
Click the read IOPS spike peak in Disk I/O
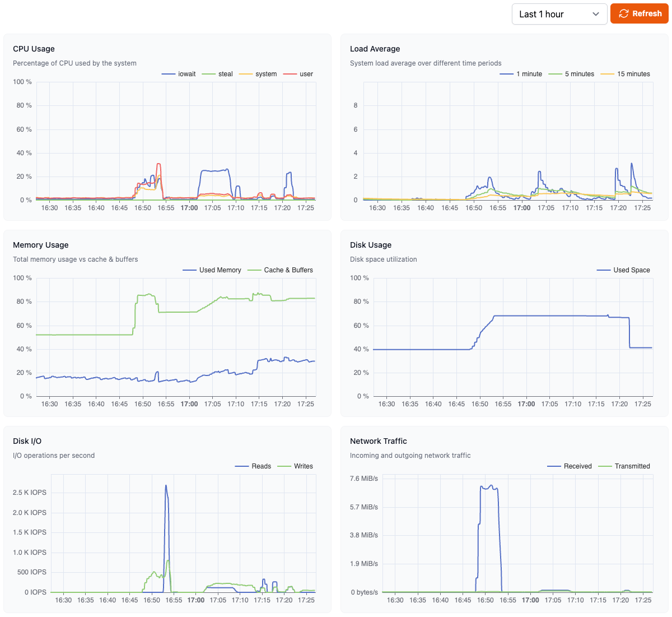pos(166,486)
